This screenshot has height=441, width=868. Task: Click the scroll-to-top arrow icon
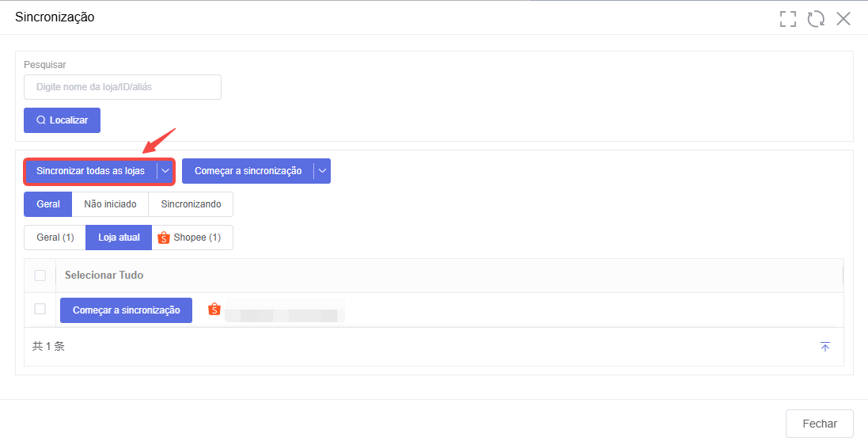825,347
